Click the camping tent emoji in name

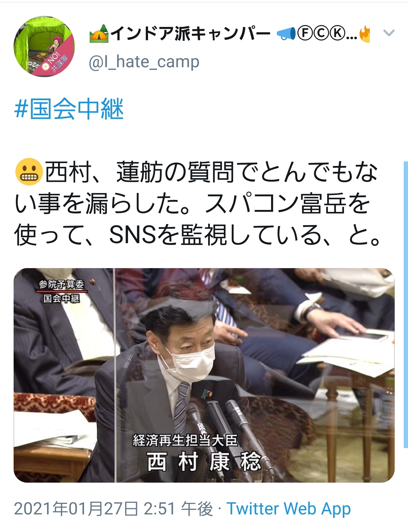click(99, 33)
